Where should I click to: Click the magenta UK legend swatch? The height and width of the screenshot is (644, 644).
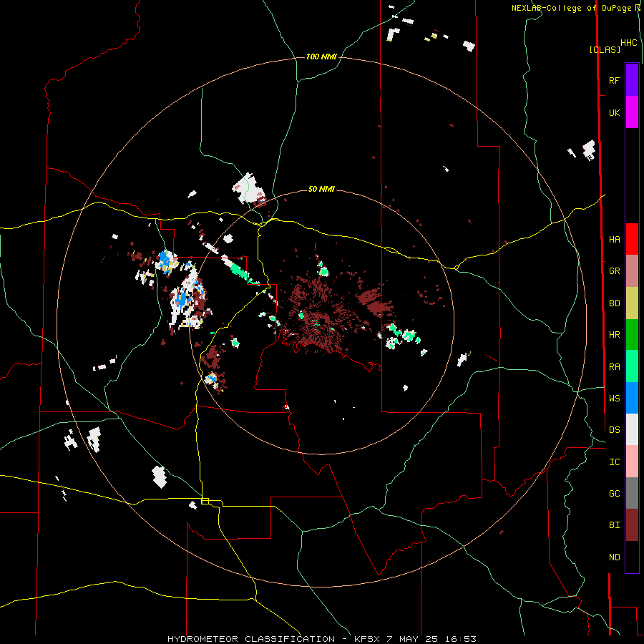point(632,112)
